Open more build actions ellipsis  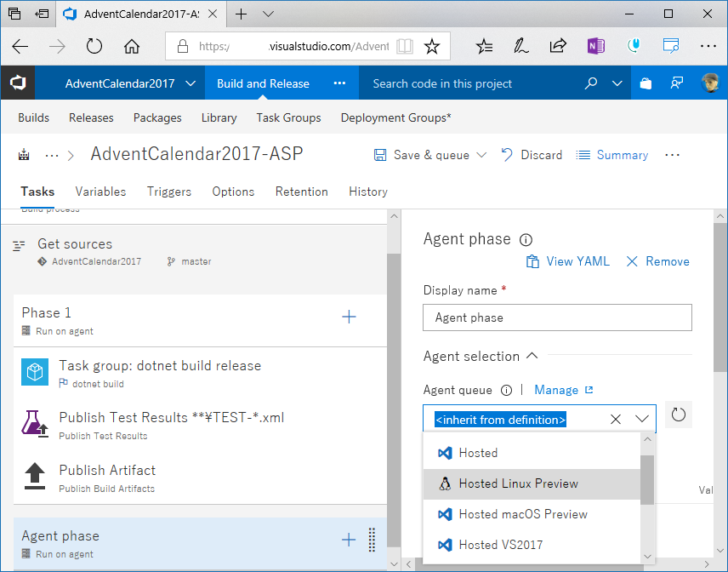[x=672, y=155]
